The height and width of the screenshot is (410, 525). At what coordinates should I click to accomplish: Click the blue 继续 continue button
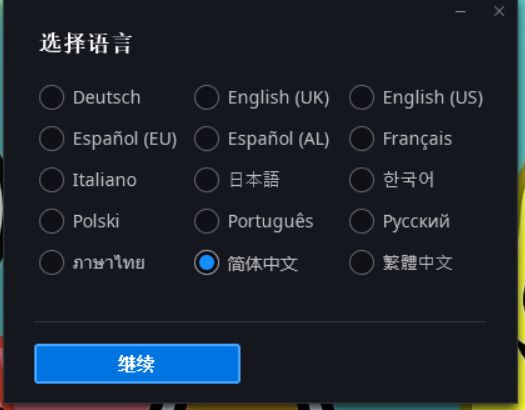(137, 364)
